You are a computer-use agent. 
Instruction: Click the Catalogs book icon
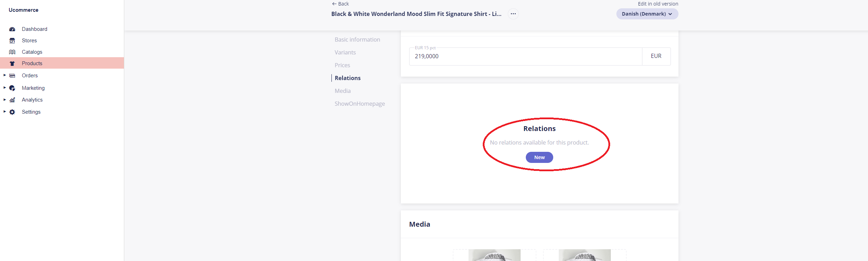point(12,52)
